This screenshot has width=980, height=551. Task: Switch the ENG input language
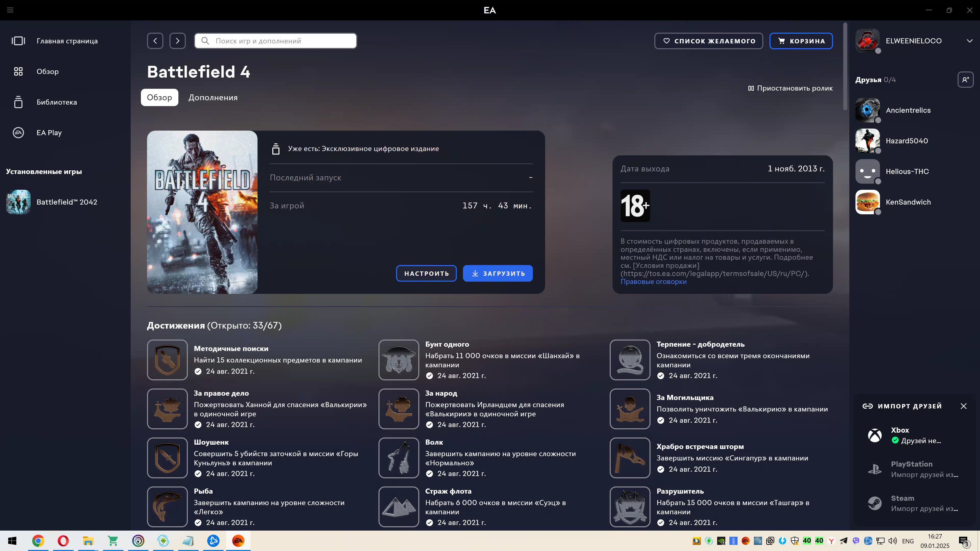pyautogui.click(x=908, y=541)
